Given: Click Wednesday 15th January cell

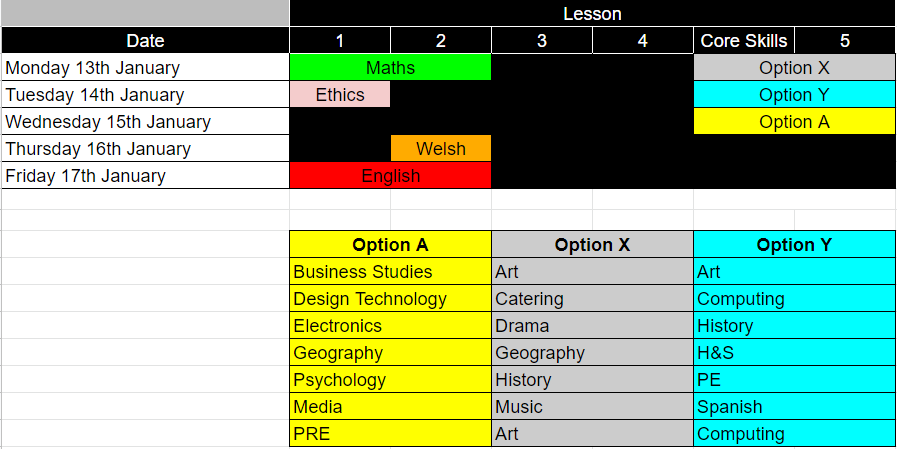Looking at the screenshot, I should (145, 122).
